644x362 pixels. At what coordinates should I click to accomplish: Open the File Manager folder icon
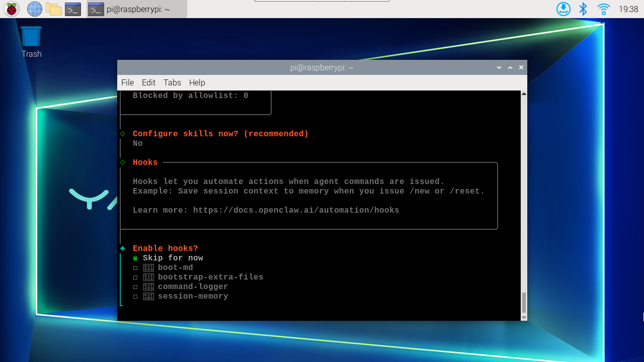click(x=53, y=9)
